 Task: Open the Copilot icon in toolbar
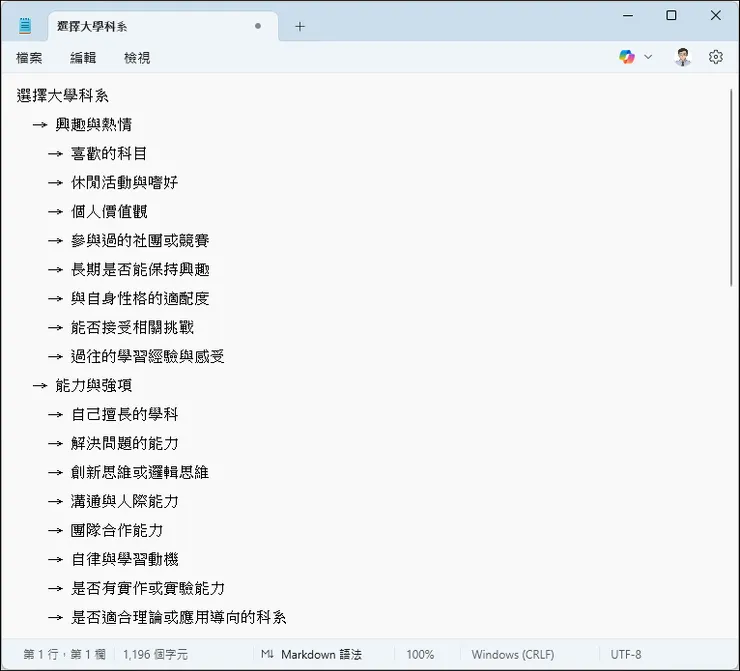[x=627, y=57]
